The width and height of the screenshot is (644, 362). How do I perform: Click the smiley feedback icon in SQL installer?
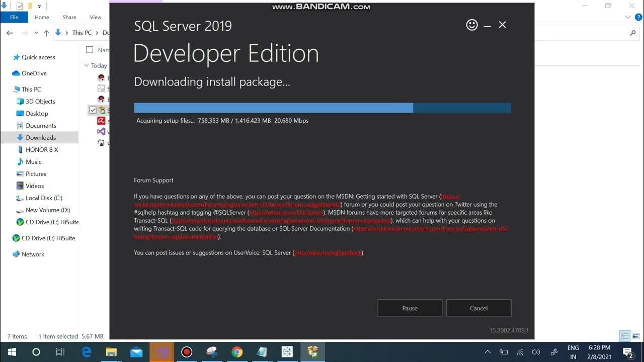pyautogui.click(x=471, y=25)
